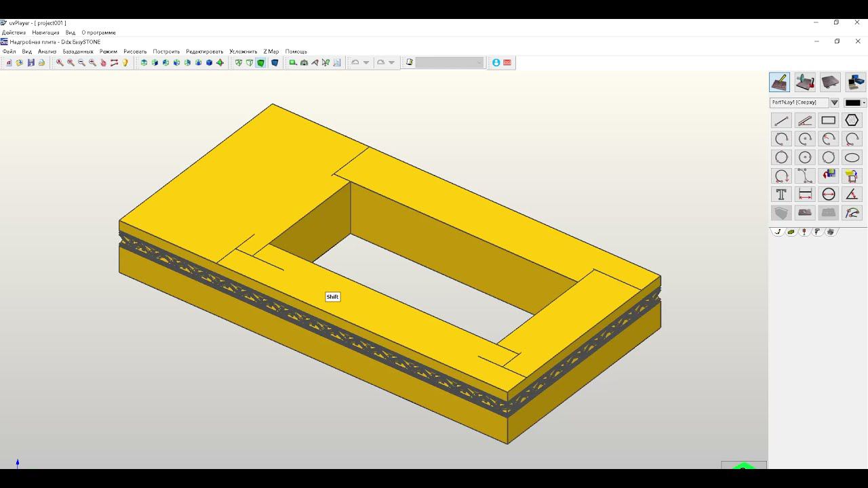The height and width of the screenshot is (488, 868).
Task: Open the drawing mode with pencil icon
Action: pyautogui.click(x=780, y=82)
